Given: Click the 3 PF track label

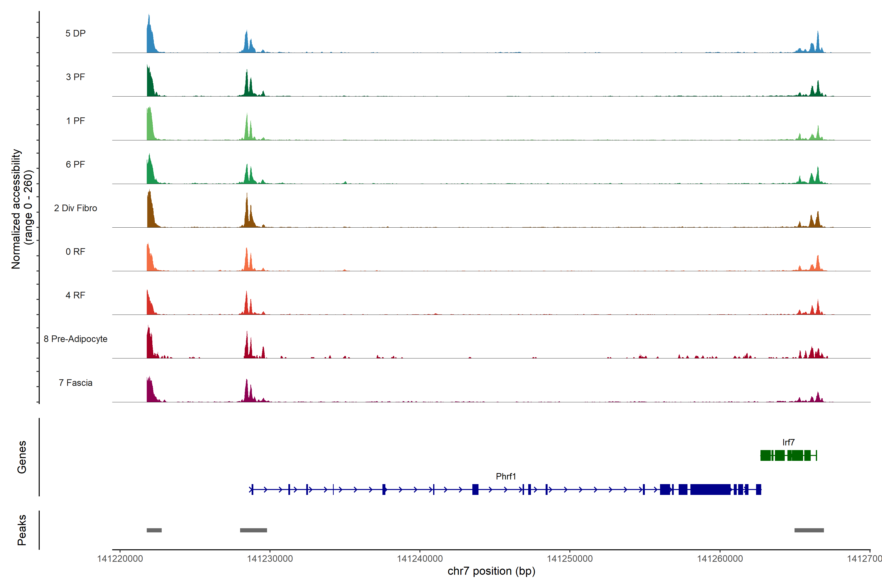Looking at the screenshot, I should 75,77.
